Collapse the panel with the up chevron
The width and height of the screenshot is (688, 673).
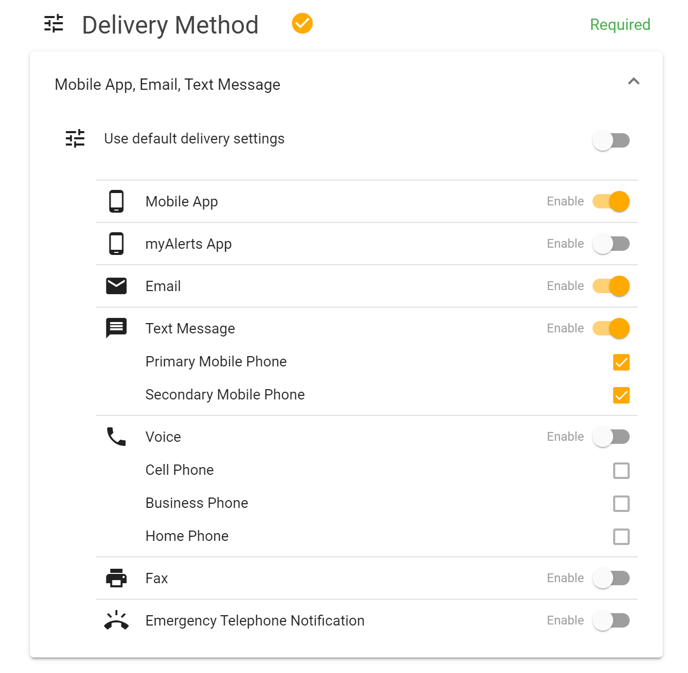(634, 82)
